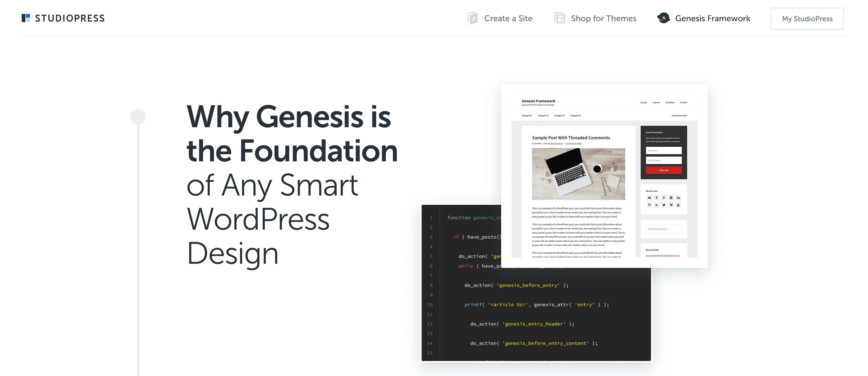868x376 pixels.
Task: Click the LinkedIn social icon in preview
Action: [678, 198]
